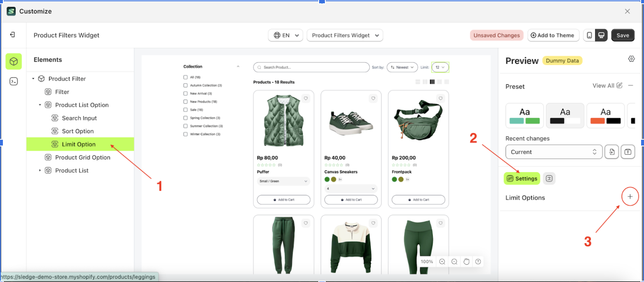Viewport: 644px width, 282px height.
Task: Select the hand pan tool
Action: coord(466,261)
